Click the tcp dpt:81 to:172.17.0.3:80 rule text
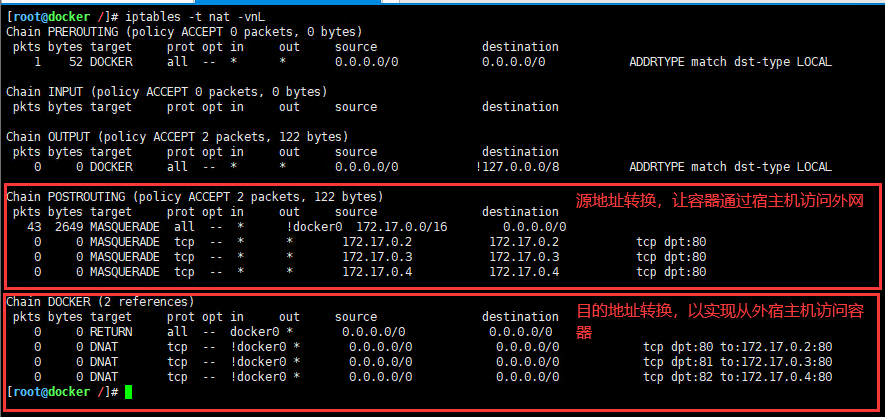The image size is (885, 417). (x=737, y=362)
